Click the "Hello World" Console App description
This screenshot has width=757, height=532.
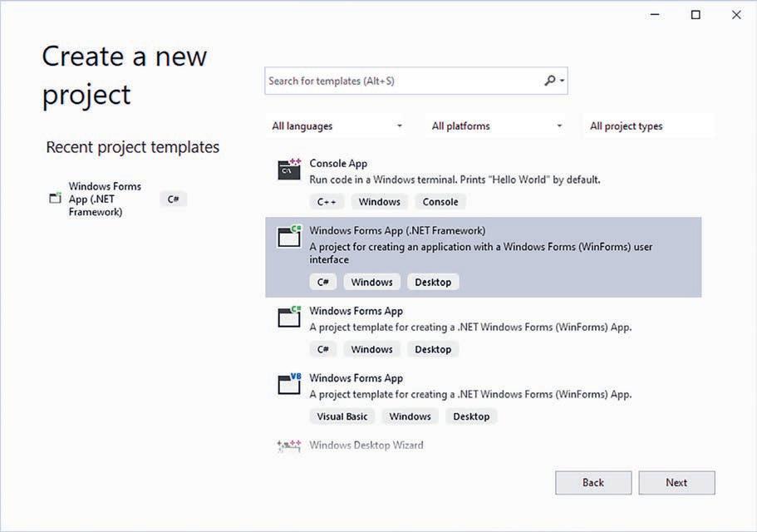tap(455, 180)
